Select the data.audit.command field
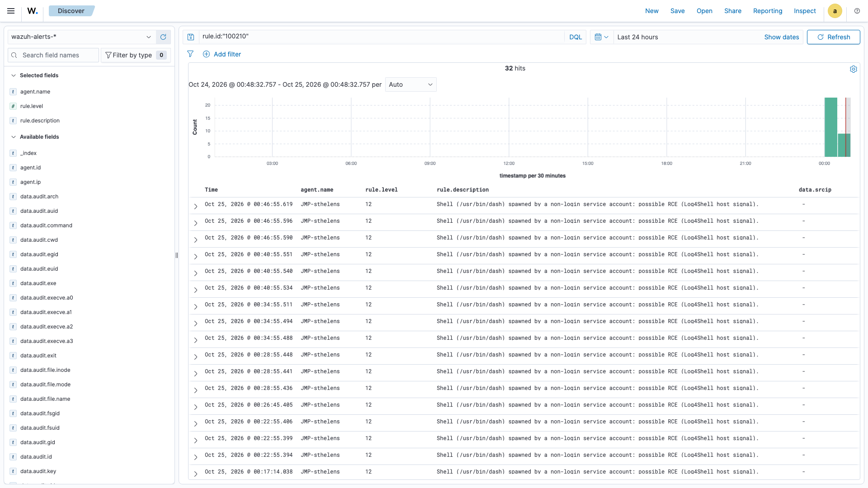Image resolution: width=868 pixels, height=488 pixels. pos(46,225)
